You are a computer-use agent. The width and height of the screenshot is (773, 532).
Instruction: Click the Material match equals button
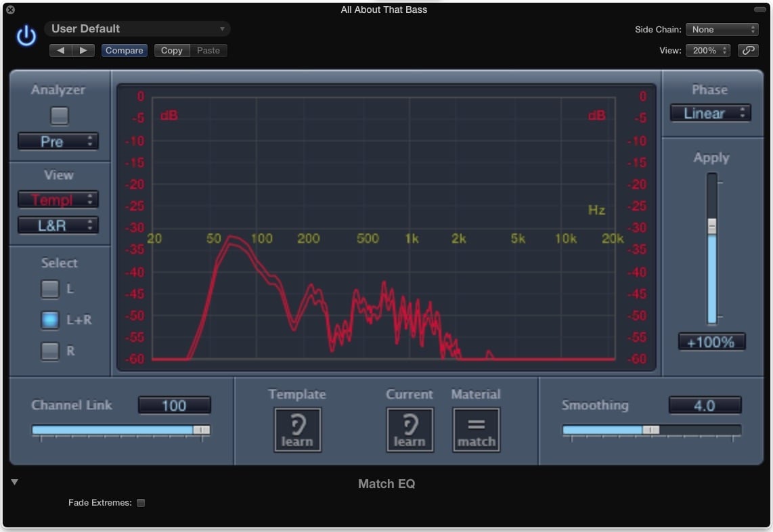click(x=477, y=430)
